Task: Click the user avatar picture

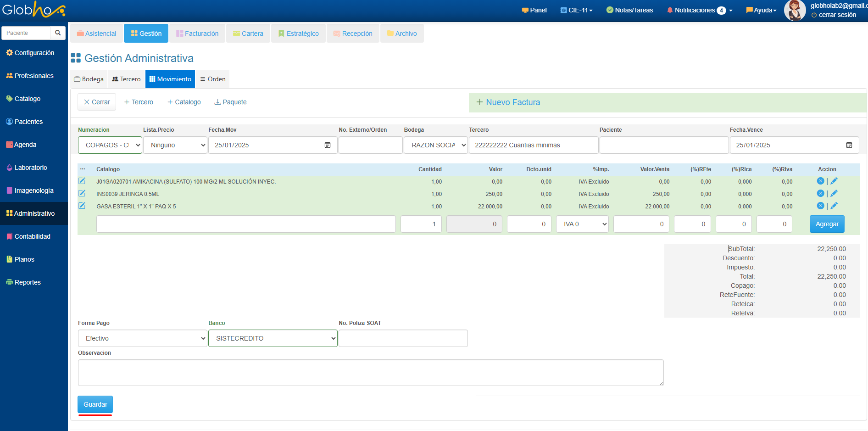Action: pos(795,11)
